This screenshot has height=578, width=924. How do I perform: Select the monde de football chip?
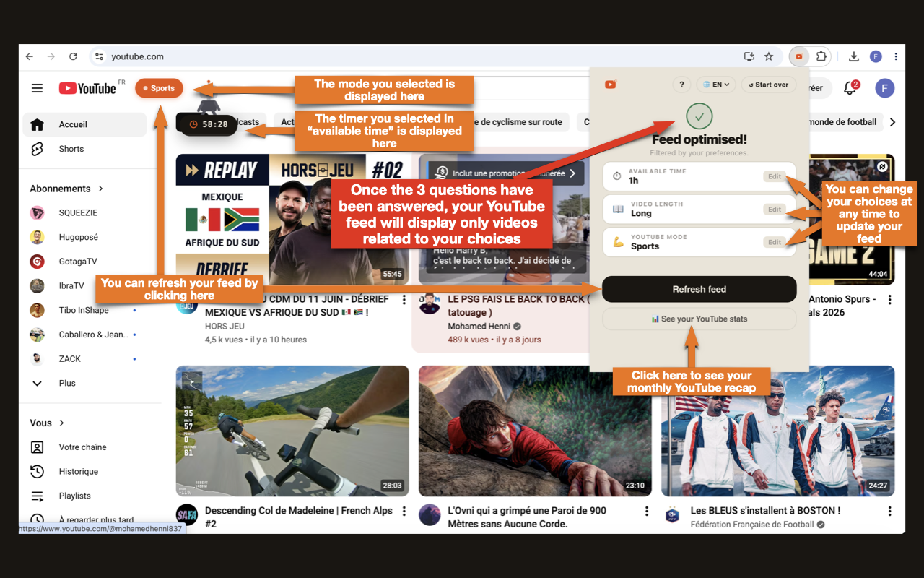(842, 122)
